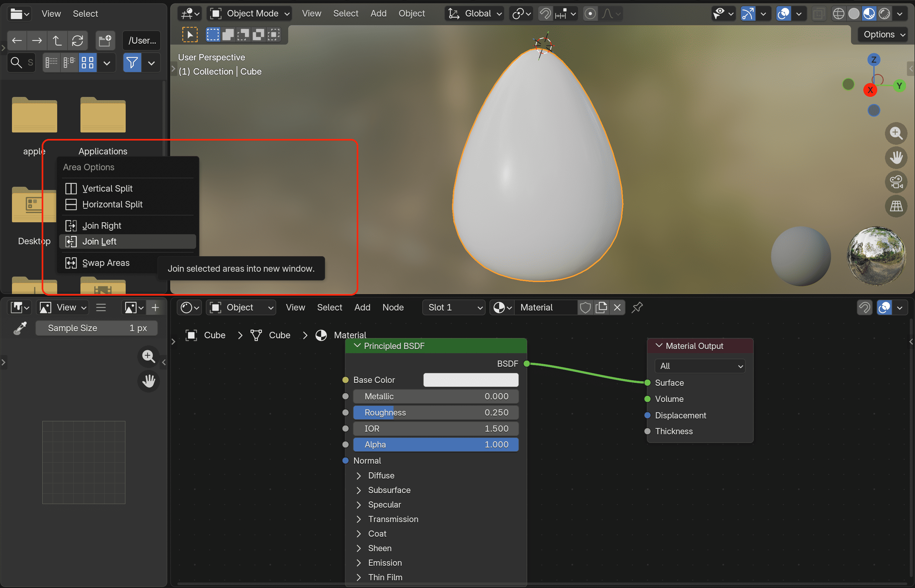Open Select menu in file browser
The width and height of the screenshot is (915, 588).
coord(86,14)
